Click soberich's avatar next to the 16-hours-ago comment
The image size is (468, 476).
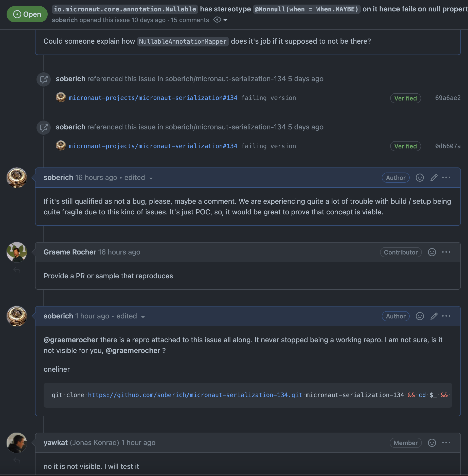pyautogui.click(x=16, y=178)
